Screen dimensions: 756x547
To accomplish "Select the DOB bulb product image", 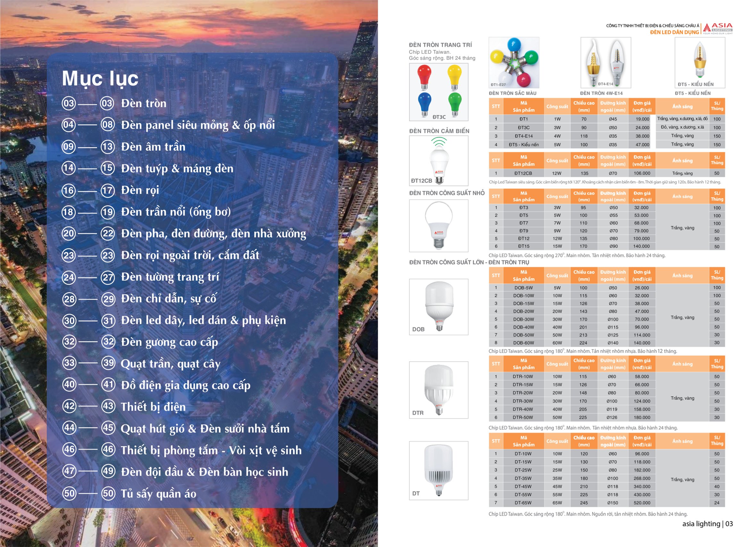I will [x=439, y=306].
